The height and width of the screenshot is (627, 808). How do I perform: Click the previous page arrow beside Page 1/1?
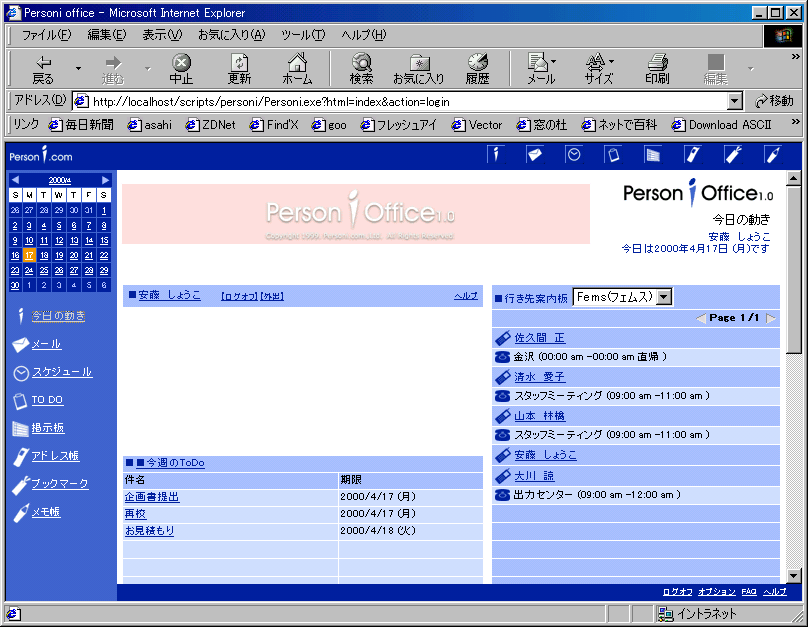tap(701, 318)
